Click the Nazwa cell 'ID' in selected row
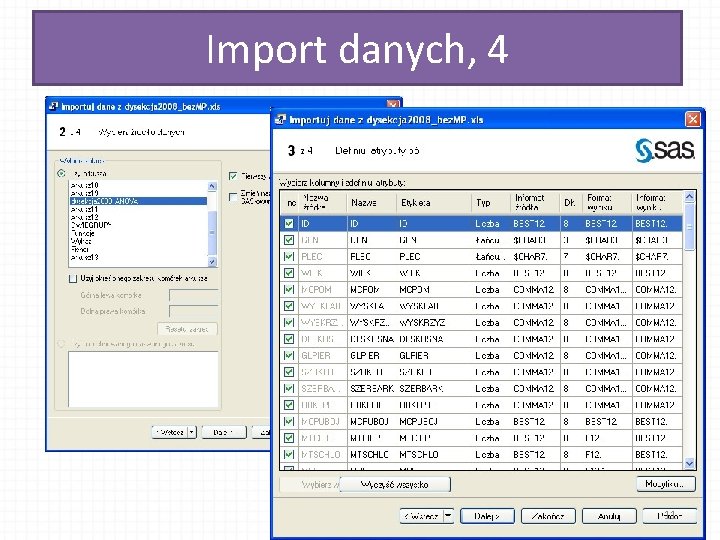Screen dimensions: 720x540 click(x=371, y=224)
